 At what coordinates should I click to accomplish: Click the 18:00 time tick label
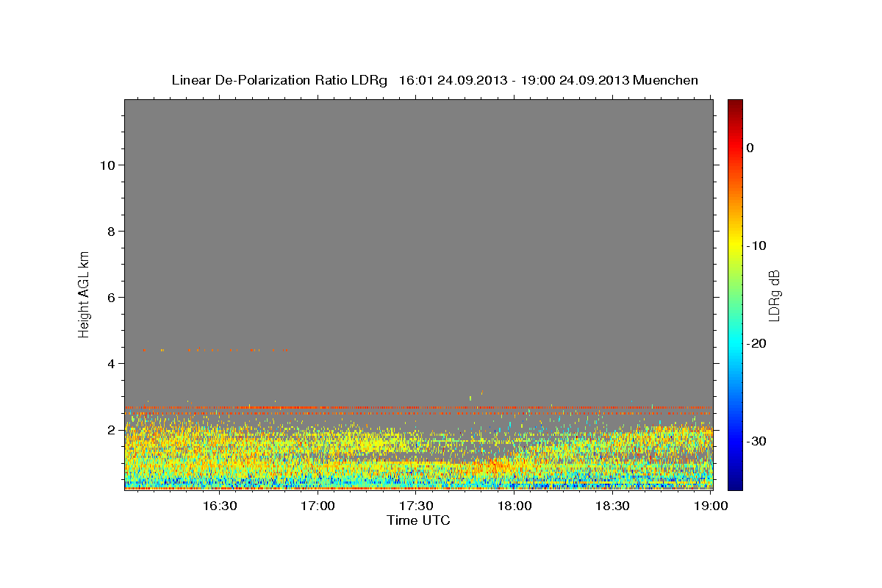point(514,506)
